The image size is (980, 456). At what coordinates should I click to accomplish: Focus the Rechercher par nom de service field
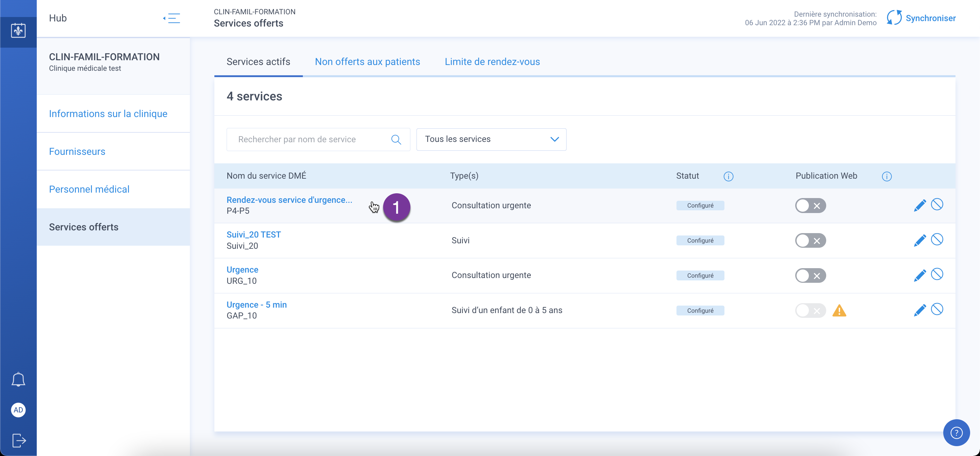click(318, 140)
